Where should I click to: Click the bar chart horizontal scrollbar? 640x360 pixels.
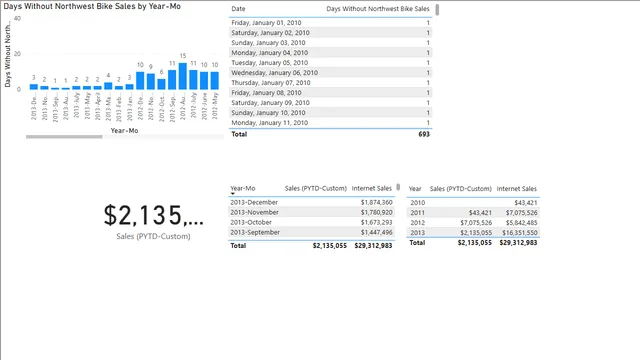(x=64, y=137)
